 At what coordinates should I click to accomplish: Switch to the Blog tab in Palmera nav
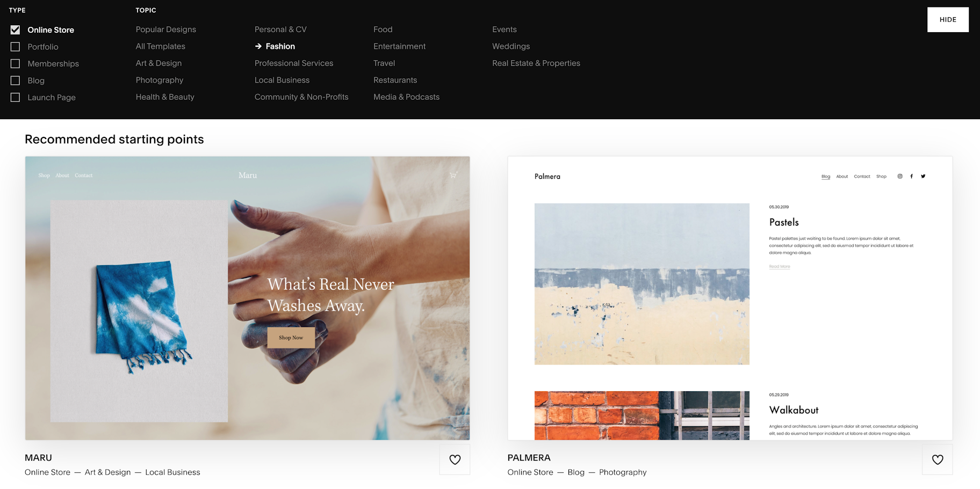(826, 176)
